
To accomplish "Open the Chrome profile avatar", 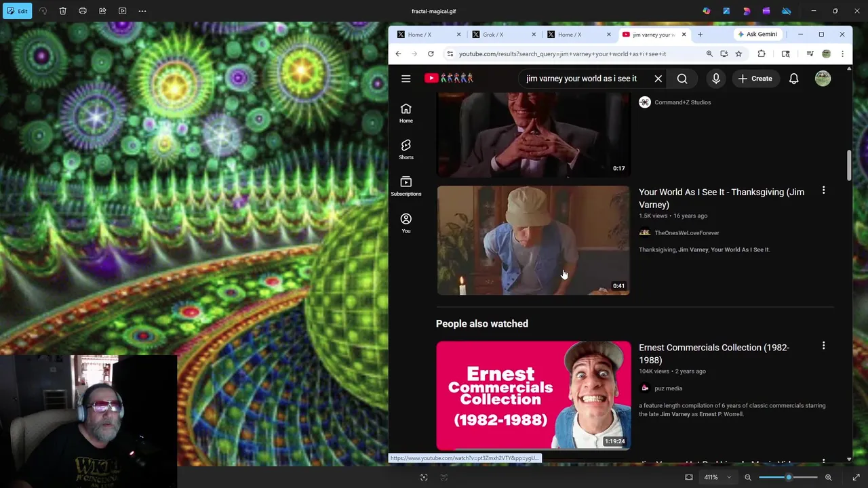I will (x=826, y=54).
